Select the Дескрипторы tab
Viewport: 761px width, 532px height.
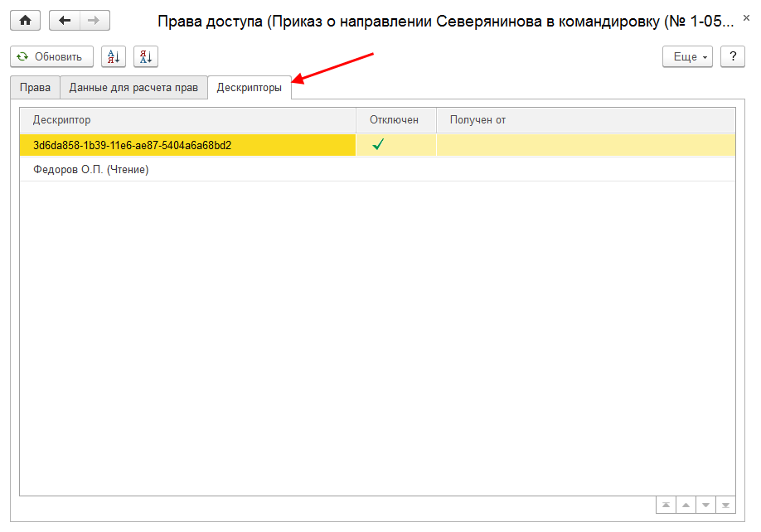click(249, 88)
